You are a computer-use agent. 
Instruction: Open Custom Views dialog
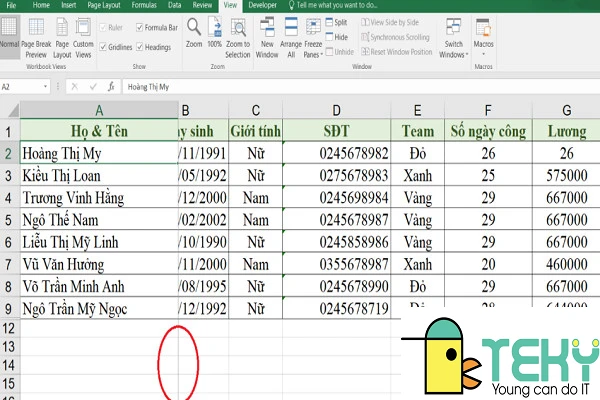[x=83, y=38]
